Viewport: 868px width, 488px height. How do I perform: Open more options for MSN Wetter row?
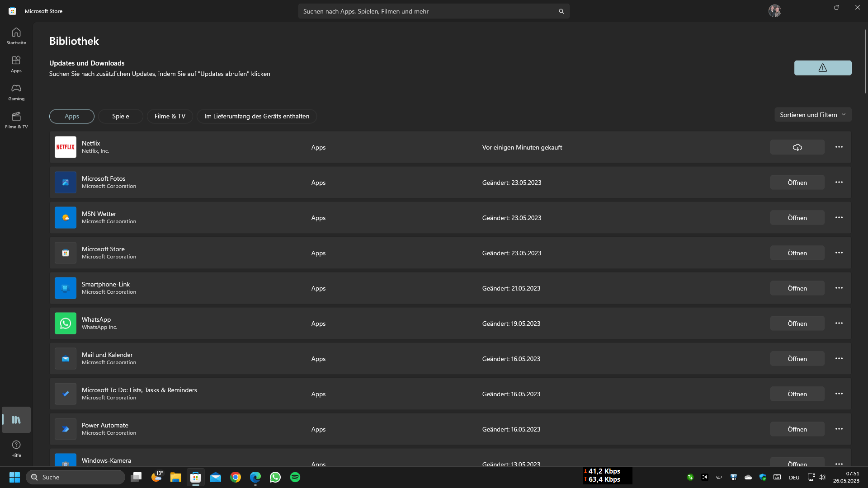point(839,218)
